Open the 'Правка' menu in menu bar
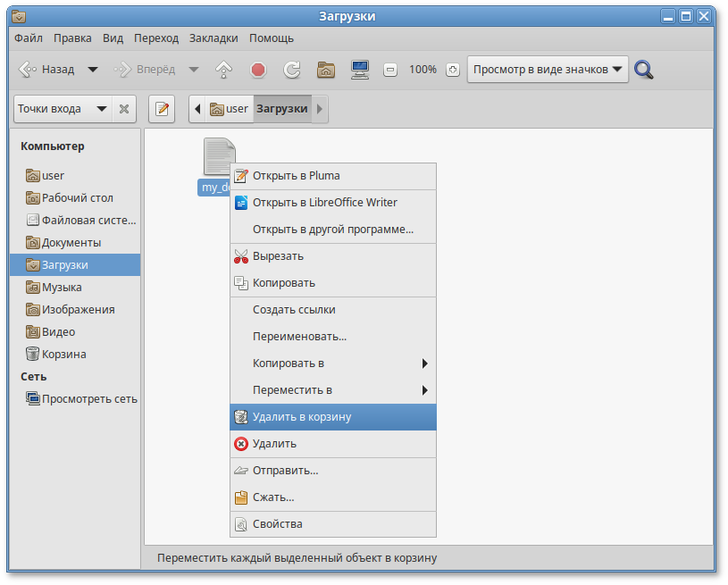Image resolution: width=728 pixels, height=585 pixels. tap(72, 38)
